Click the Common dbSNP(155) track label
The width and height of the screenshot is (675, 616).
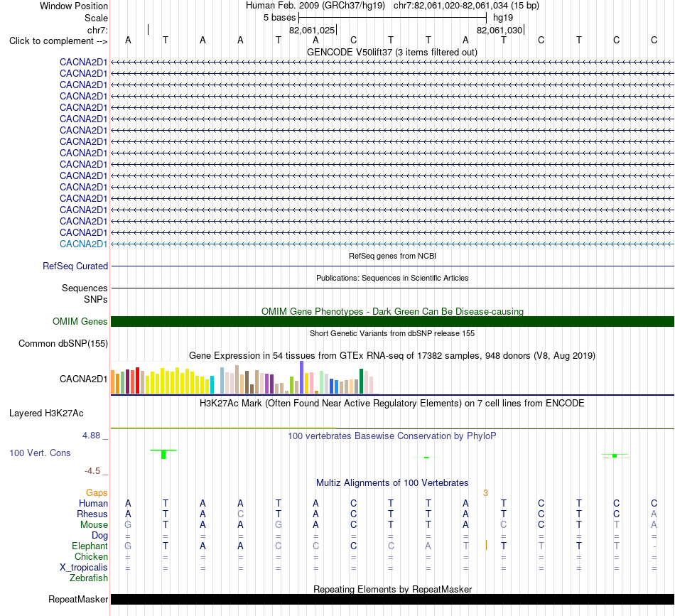[63, 343]
